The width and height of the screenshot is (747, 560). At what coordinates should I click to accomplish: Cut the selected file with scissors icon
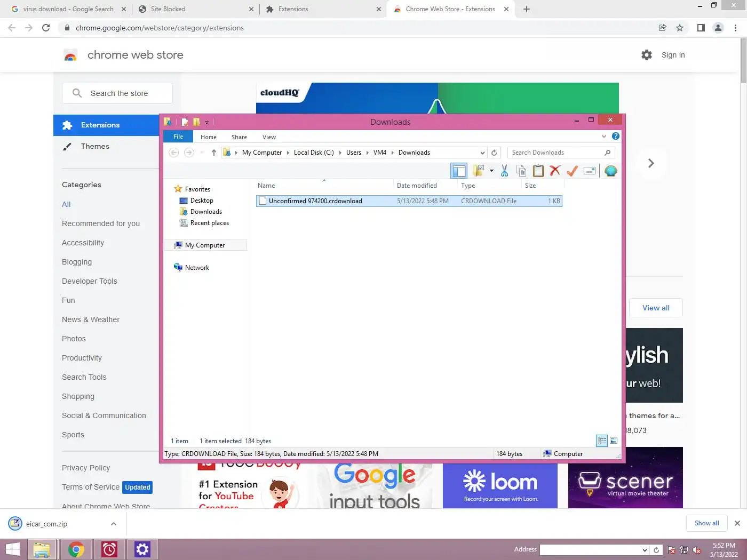pyautogui.click(x=504, y=171)
